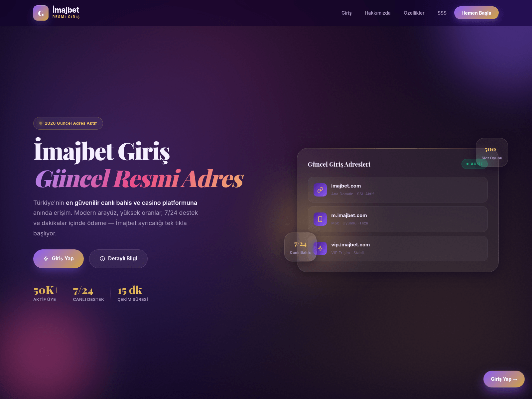Click the 2026 Güncel Adres Aktif badge
This screenshot has height=399, width=532.
point(68,123)
